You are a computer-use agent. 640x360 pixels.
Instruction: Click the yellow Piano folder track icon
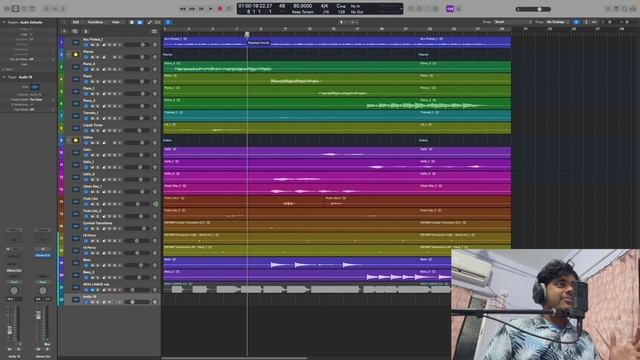[x=76, y=54]
